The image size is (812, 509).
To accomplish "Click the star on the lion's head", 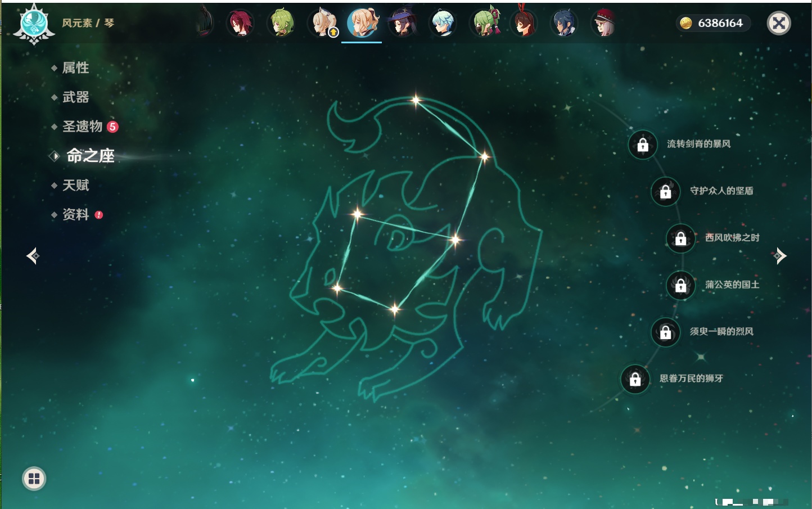I will click(357, 214).
